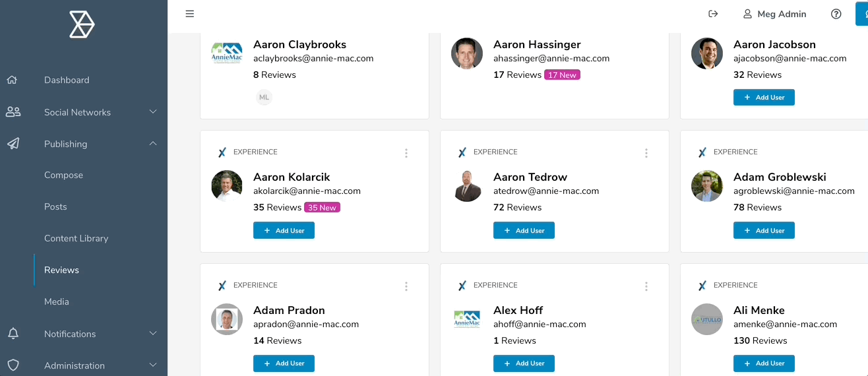Open the Meg Admin user menu
The image size is (868, 376).
774,14
